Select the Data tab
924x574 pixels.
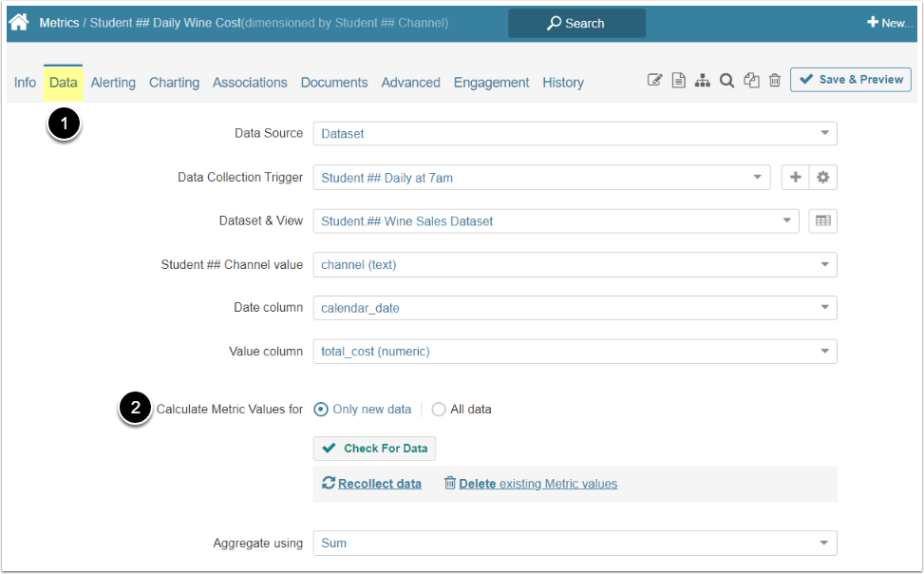(x=63, y=83)
